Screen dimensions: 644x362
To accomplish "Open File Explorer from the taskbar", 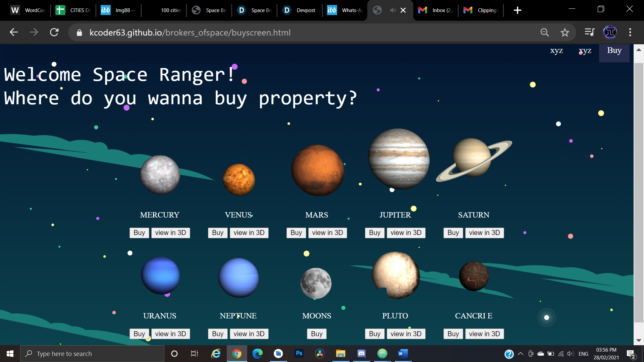I will 340,354.
